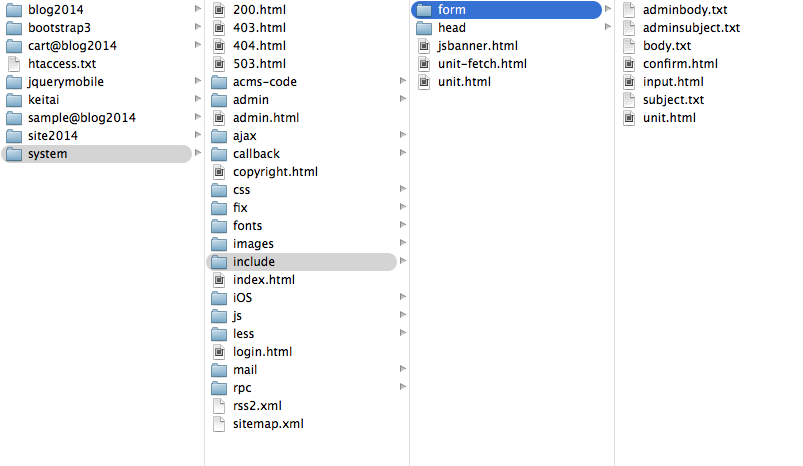Click the blog2014 folder icon

[14, 10]
